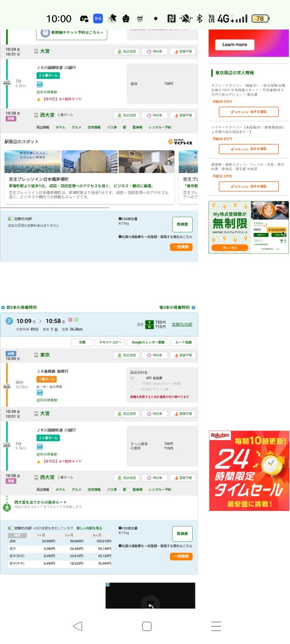The image size is (290, 644).
Task: Click orange 一括検索 under first route
Action: 181,247
